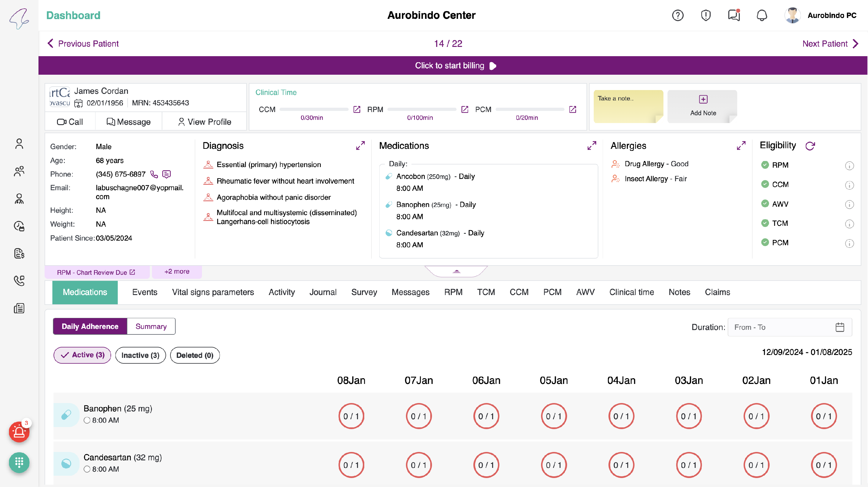Collapse the patient summary section arrow
The image size is (868, 487).
coord(456,271)
